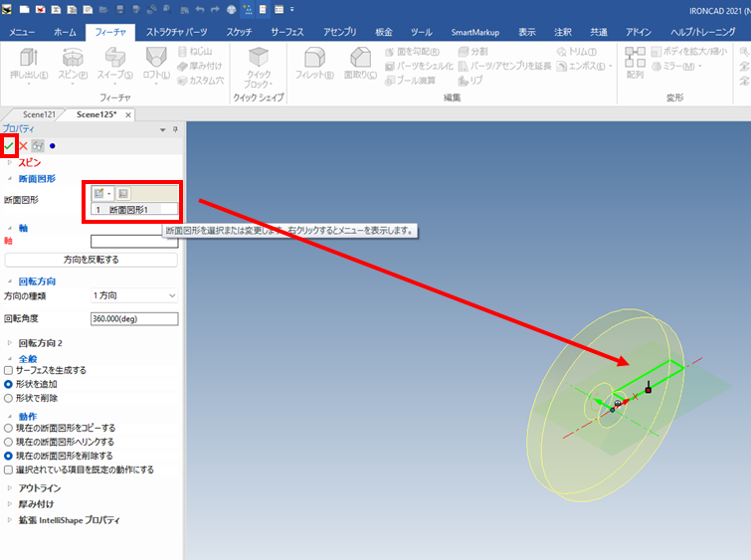Click the Quick Block (クイックブロック) icon
Image resolution: width=751 pixels, height=560 pixels.
click(258, 64)
